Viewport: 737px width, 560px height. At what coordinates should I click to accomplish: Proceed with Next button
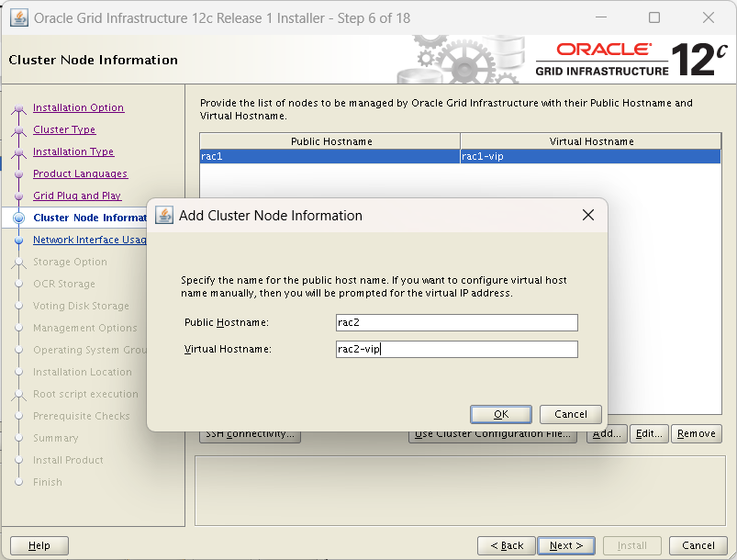coord(566,545)
